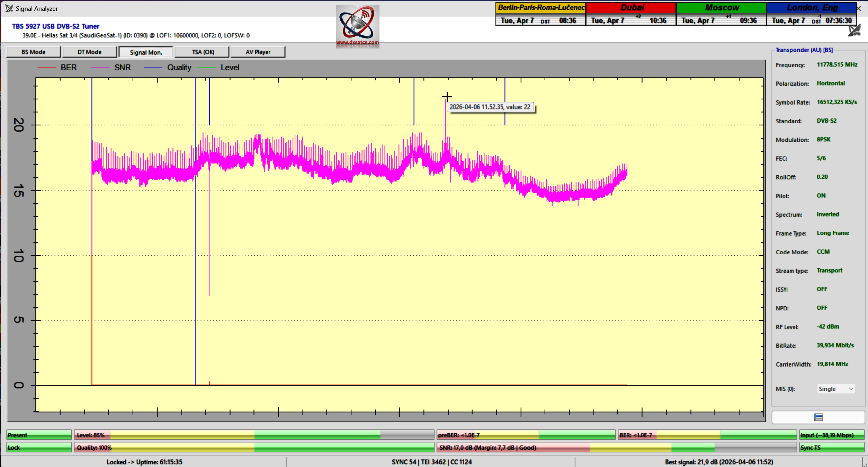Open the TSA (OK) tab
868x467 pixels.
point(203,52)
